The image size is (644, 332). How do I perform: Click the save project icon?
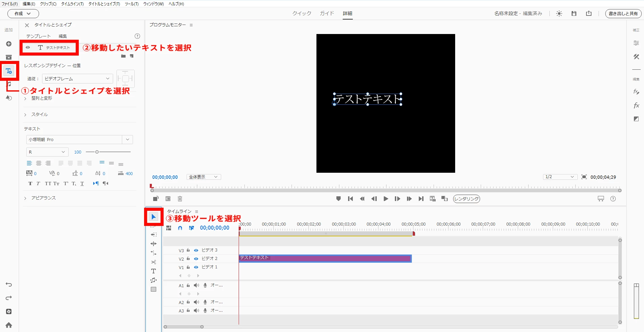574,13
